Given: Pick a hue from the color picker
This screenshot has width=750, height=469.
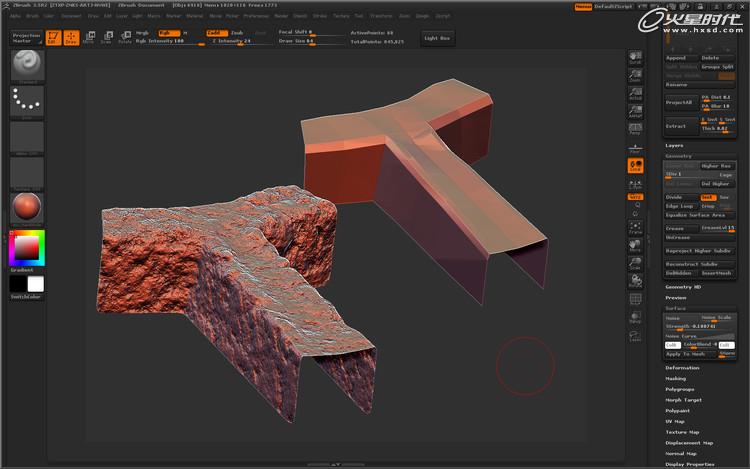Looking at the screenshot, I should [x=27, y=248].
